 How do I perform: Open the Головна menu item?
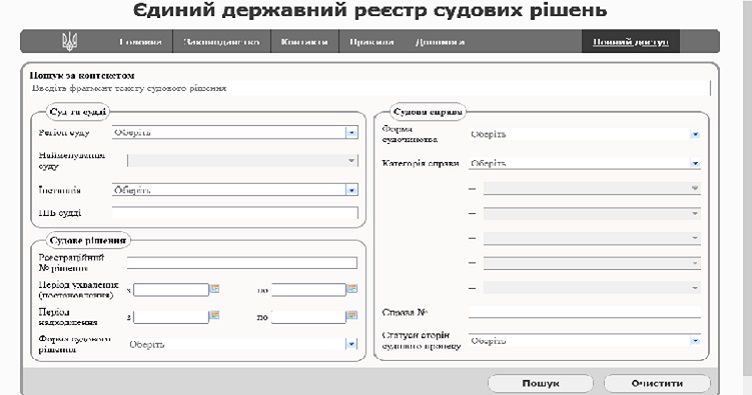141,42
